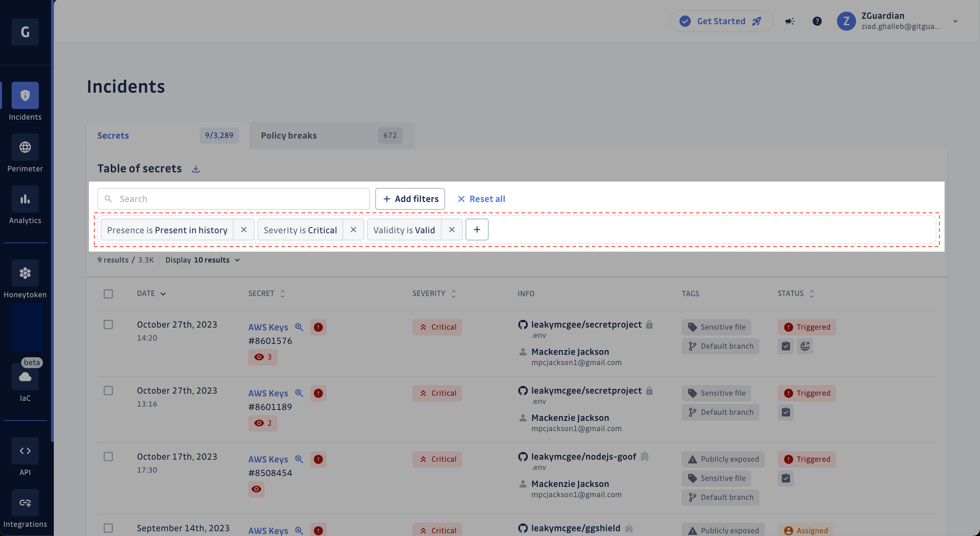
Task: Select the Secrets tab
Action: tap(113, 135)
